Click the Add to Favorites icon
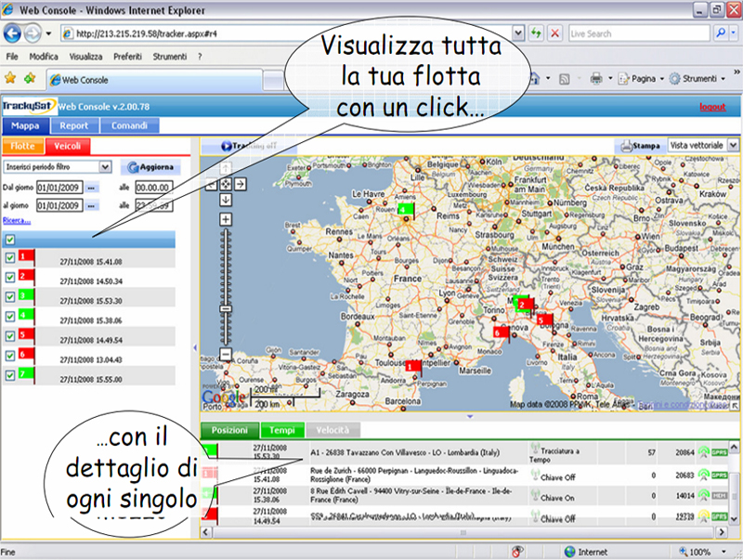Image resolution: width=743 pixels, height=560 pixels. (x=30, y=78)
